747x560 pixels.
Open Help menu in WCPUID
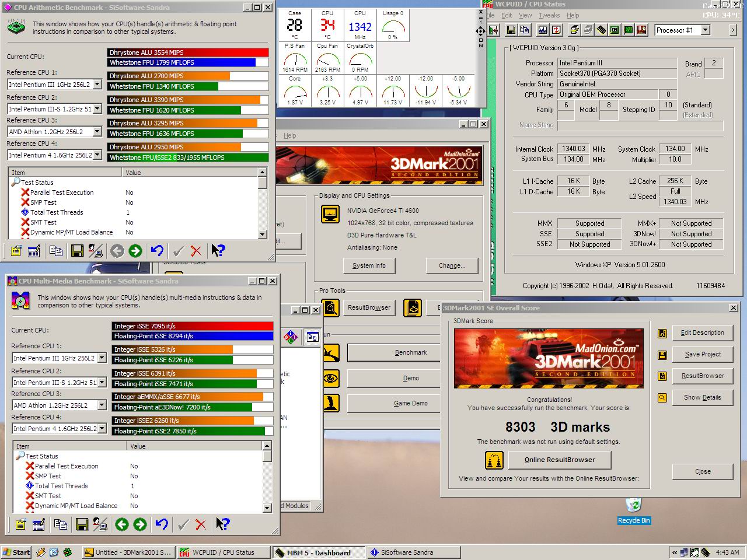click(x=573, y=15)
